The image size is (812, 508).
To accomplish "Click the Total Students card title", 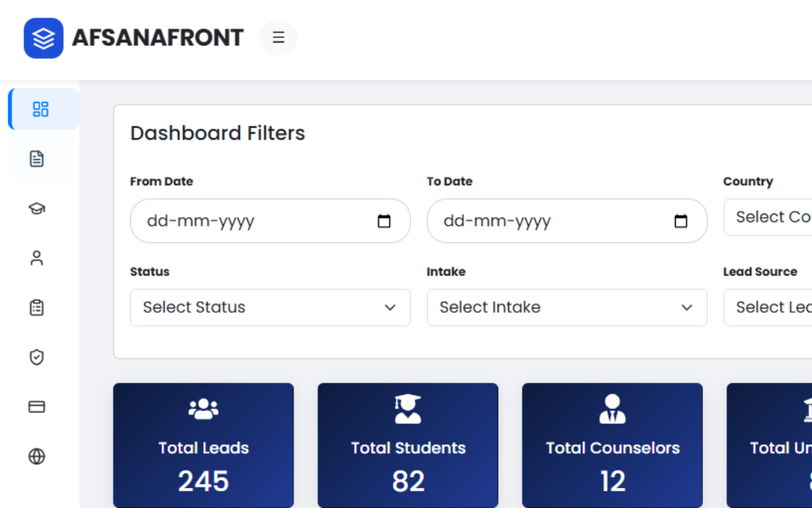I will coord(408,448).
